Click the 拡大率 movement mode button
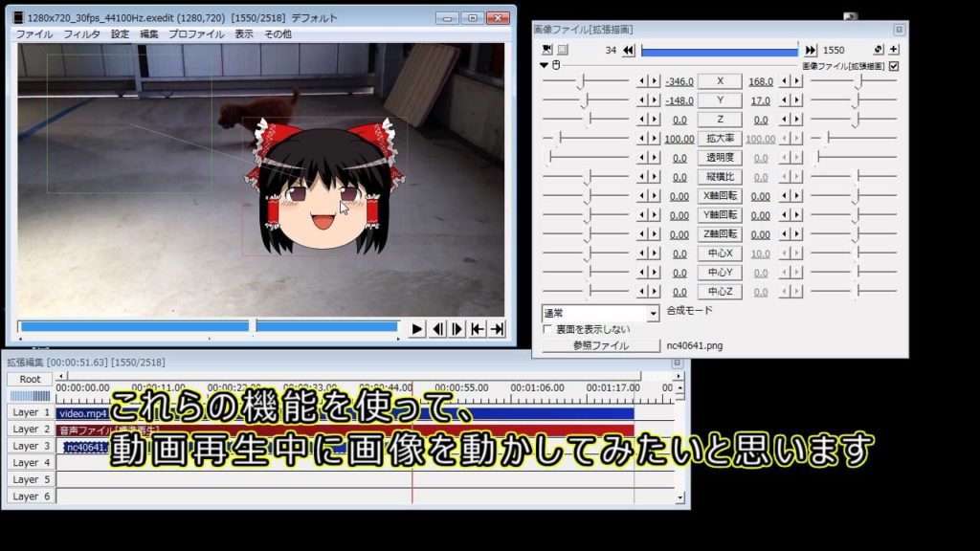This screenshot has width=980, height=551. coord(720,139)
